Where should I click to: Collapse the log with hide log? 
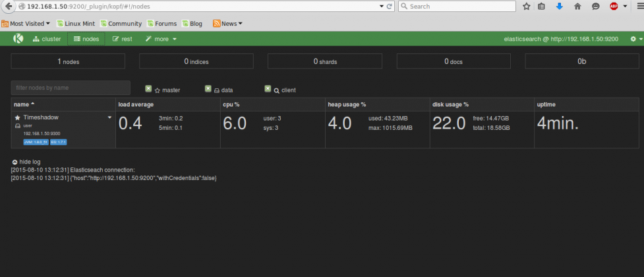(27, 162)
